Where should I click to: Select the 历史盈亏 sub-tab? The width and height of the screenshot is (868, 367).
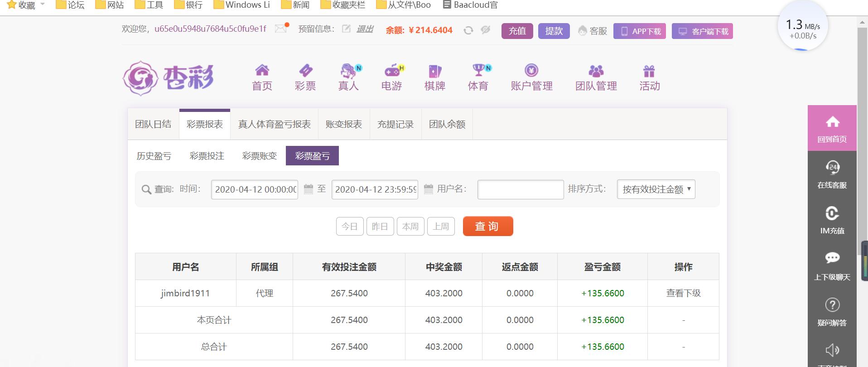[154, 156]
